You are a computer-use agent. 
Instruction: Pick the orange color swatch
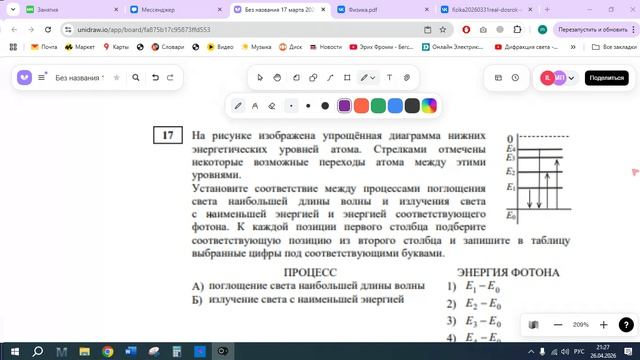[361, 106]
